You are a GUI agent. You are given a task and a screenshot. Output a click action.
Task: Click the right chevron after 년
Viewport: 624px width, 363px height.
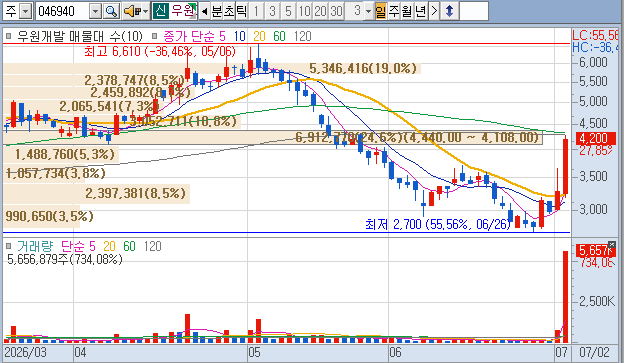[x=434, y=11]
